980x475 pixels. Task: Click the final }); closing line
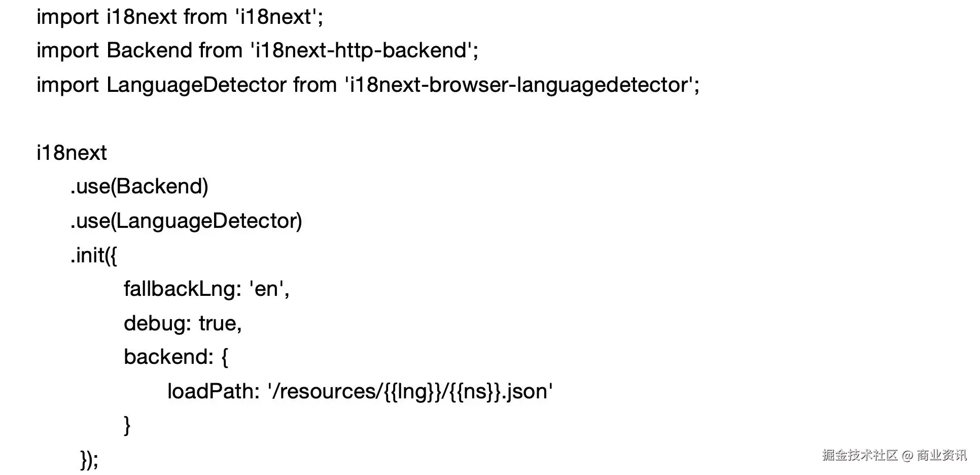89,460
